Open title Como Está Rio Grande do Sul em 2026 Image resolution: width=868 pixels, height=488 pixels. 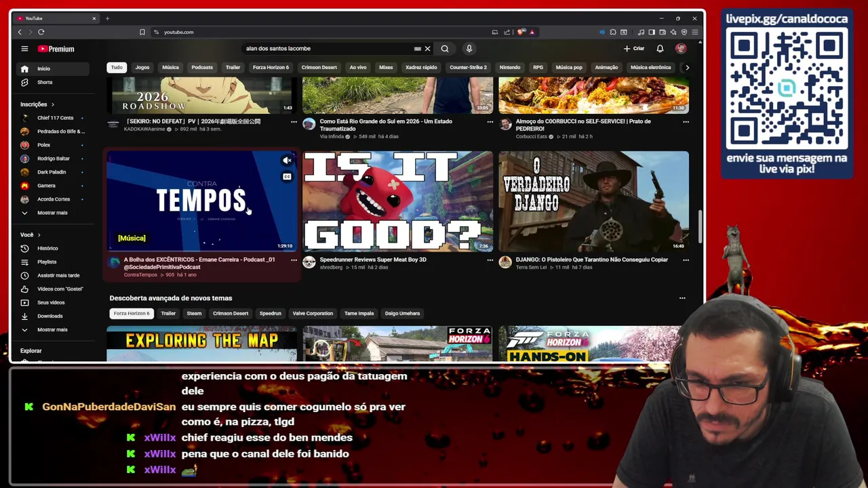pyautogui.click(x=386, y=125)
